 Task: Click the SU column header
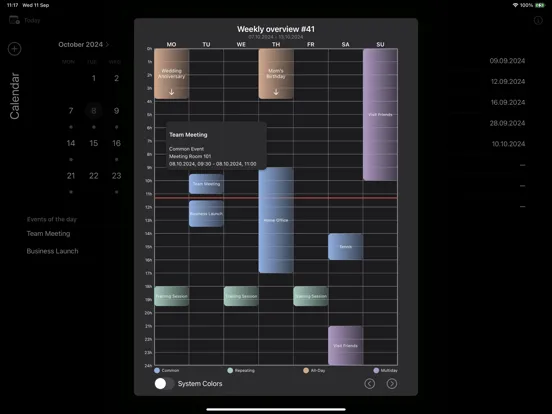point(380,44)
